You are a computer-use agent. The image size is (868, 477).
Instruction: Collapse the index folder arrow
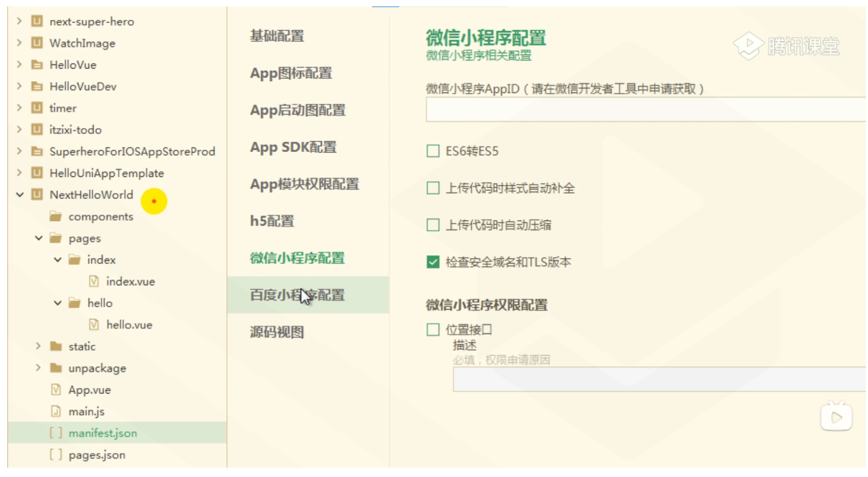coord(57,260)
